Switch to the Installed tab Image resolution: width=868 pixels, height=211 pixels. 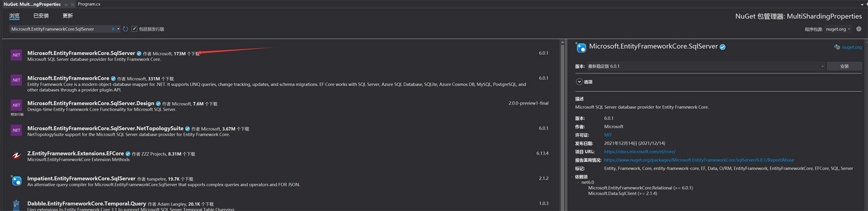click(41, 16)
